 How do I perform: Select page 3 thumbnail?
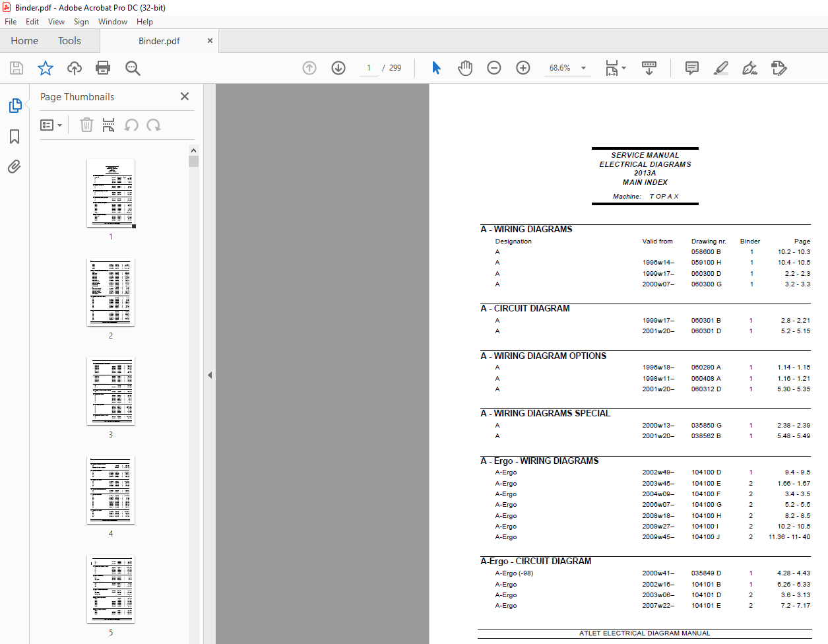click(x=111, y=391)
